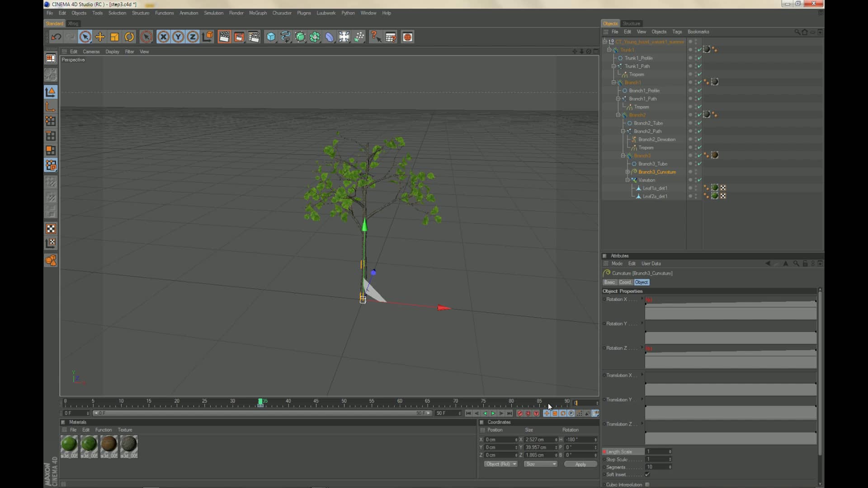This screenshot has height=488, width=868.
Task: Open the Size dropdown in the Coordinates panel
Action: (x=541, y=464)
